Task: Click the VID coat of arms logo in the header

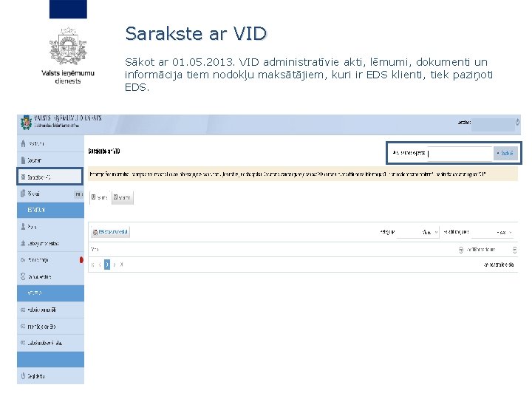Action: (x=26, y=123)
